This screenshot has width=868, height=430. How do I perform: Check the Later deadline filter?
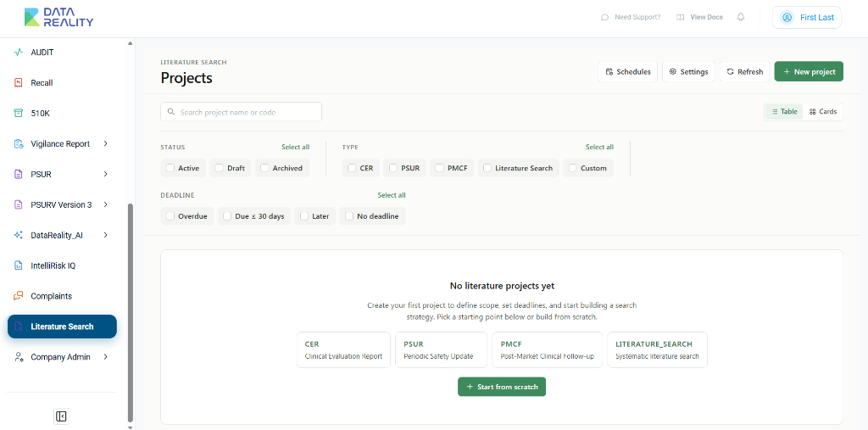point(304,216)
